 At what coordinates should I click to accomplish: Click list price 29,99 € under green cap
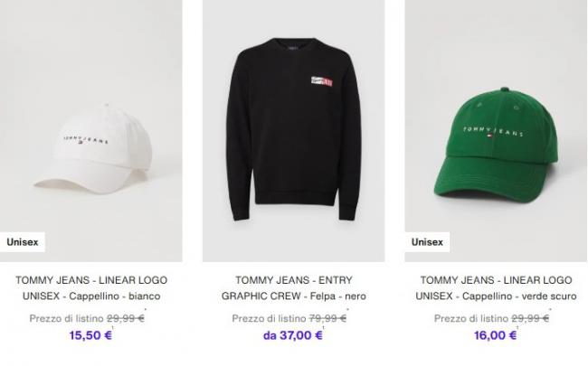(x=530, y=318)
